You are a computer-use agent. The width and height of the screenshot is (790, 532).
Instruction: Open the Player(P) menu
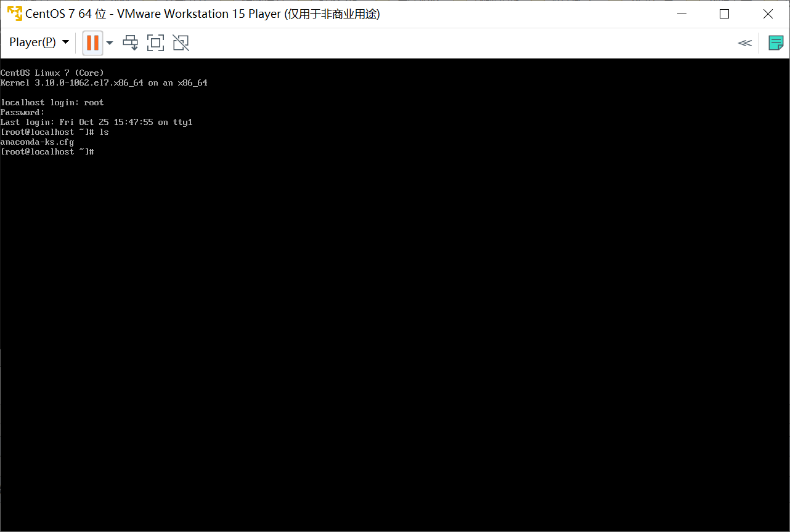[39, 42]
